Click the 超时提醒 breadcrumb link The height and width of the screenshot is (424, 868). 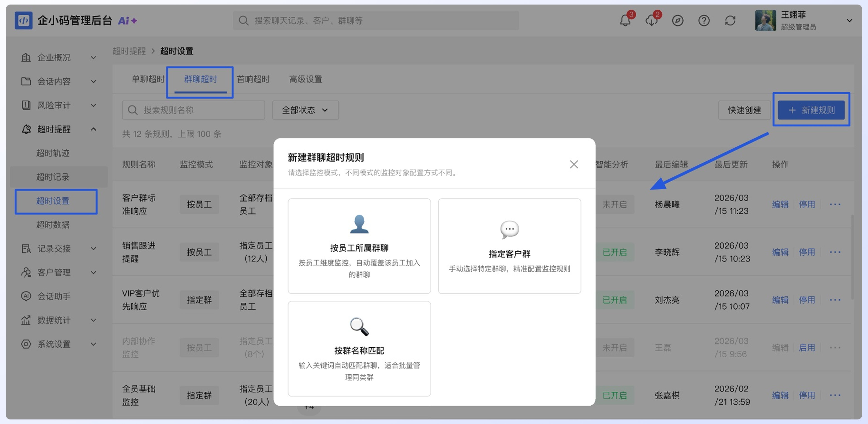click(x=129, y=51)
